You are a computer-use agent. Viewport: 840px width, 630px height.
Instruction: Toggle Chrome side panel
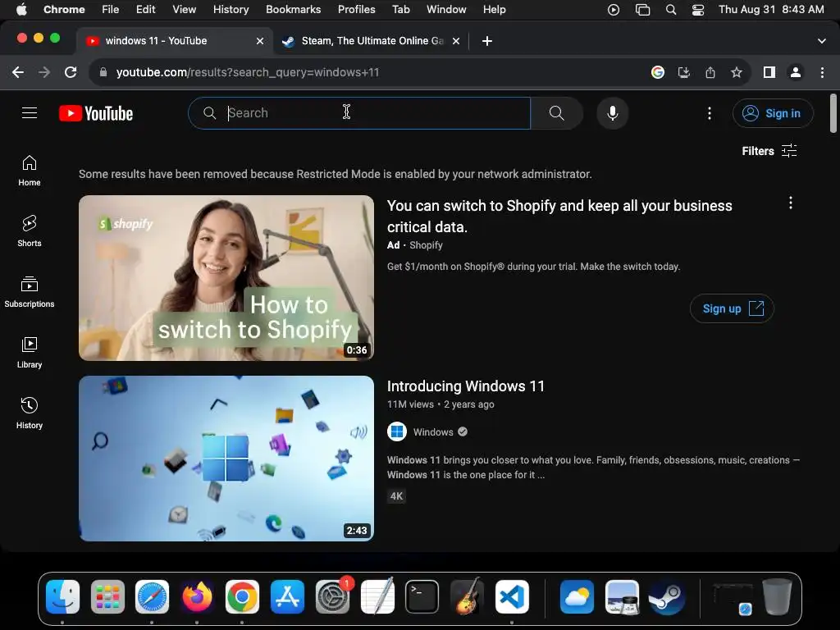pyautogui.click(x=769, y=72)
